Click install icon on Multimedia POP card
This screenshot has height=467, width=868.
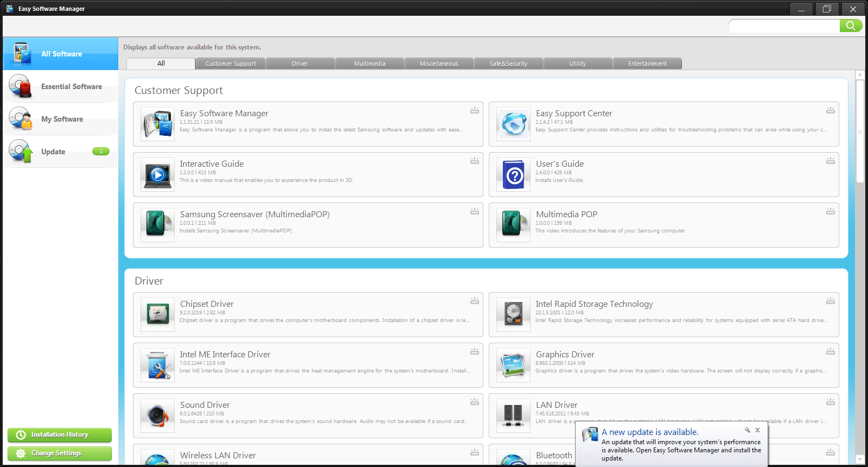click(x=831, y=211)
